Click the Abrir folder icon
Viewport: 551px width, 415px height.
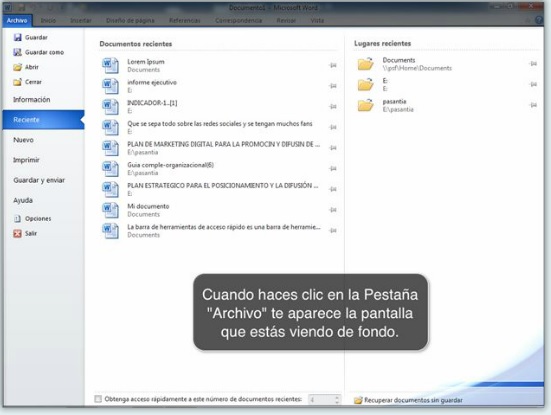pos(17,67)
